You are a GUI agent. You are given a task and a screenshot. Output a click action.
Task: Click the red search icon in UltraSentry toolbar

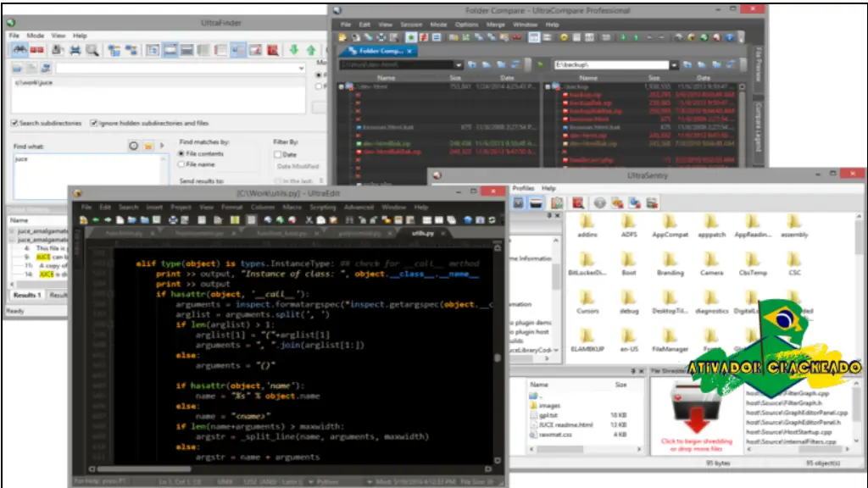(x=578, y=203)
